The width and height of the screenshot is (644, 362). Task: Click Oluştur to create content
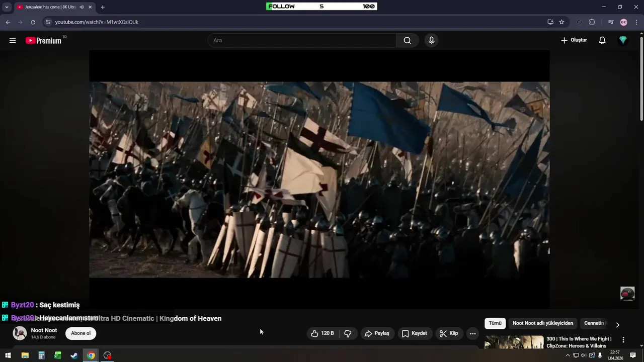pyautogui.click(x=574, y=40)
